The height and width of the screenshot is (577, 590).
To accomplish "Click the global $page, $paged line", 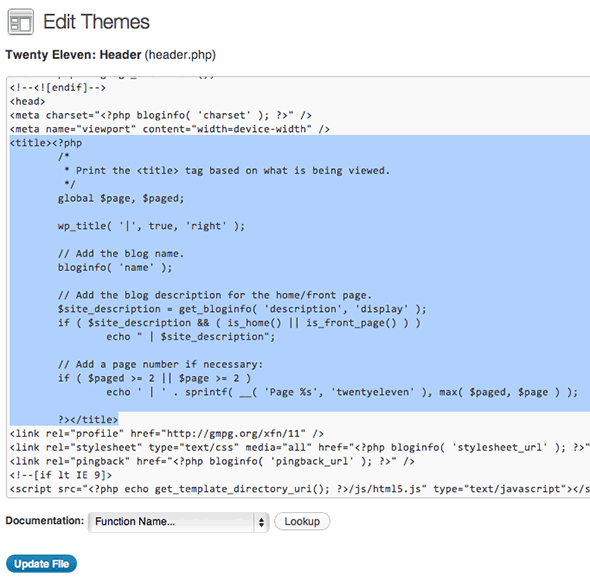I will [121, 198].
